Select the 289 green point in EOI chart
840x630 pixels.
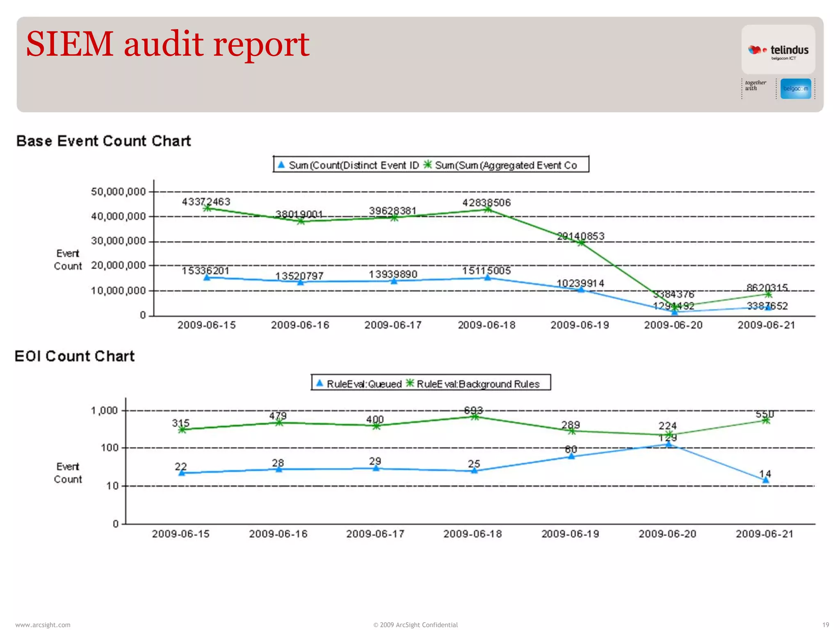click(572, 431)
